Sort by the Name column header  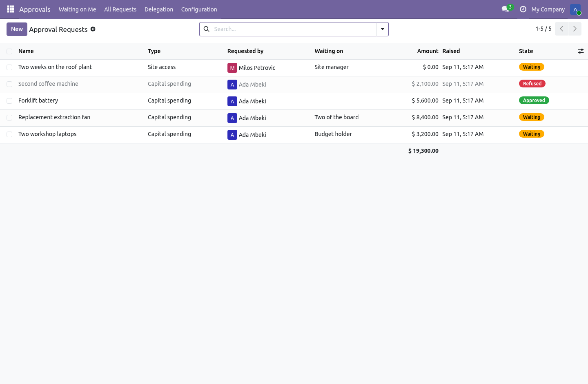[26, 51]
